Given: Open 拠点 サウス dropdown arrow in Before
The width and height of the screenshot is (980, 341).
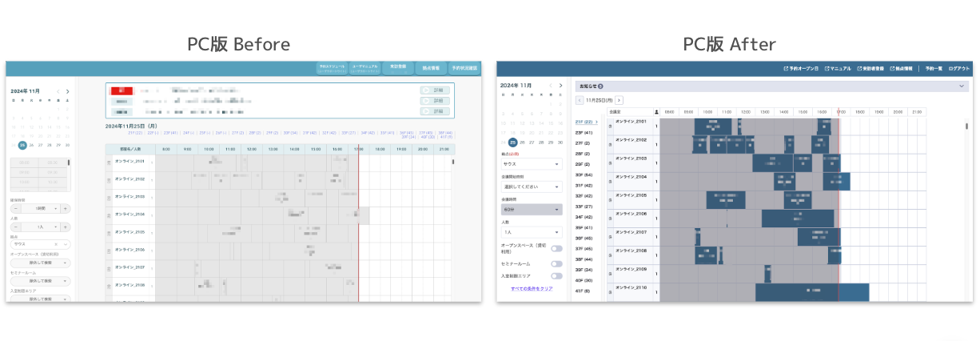Looking at the screenshot, I should coord(65,244).
